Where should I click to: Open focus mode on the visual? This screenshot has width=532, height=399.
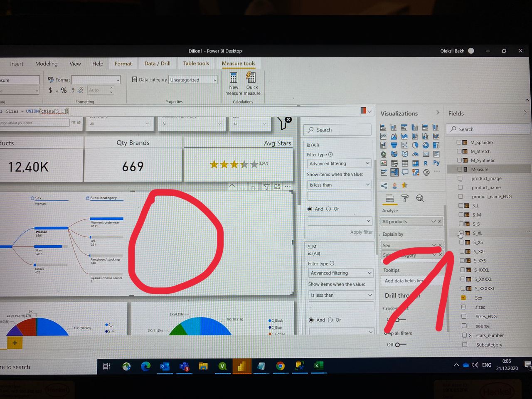(277, 187)
